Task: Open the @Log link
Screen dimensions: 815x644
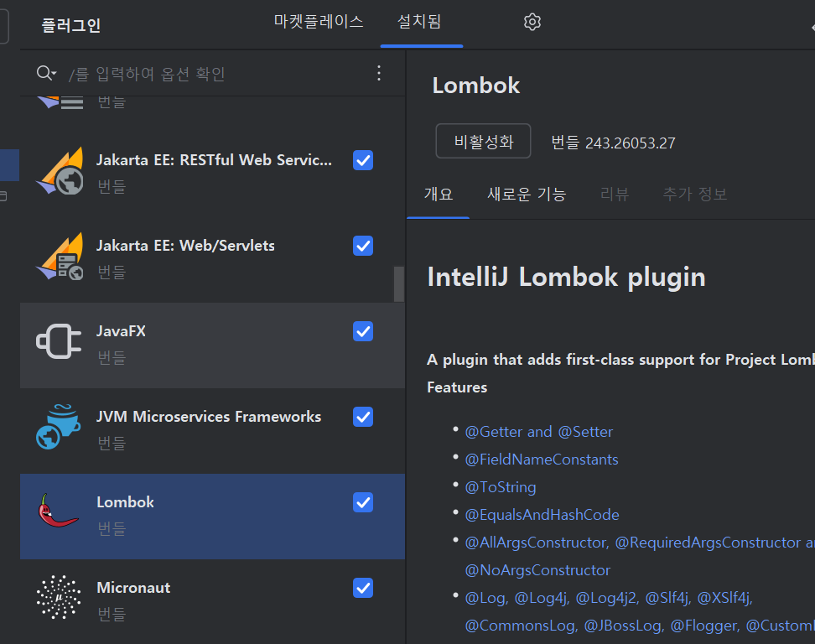Action: pyautogui.click(x=486, y=598)
